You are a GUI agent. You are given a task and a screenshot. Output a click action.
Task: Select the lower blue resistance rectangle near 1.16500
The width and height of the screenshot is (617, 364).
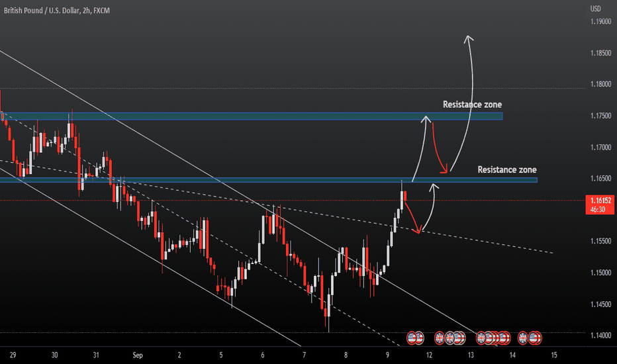pyautogui.click(x=268, y=180)
